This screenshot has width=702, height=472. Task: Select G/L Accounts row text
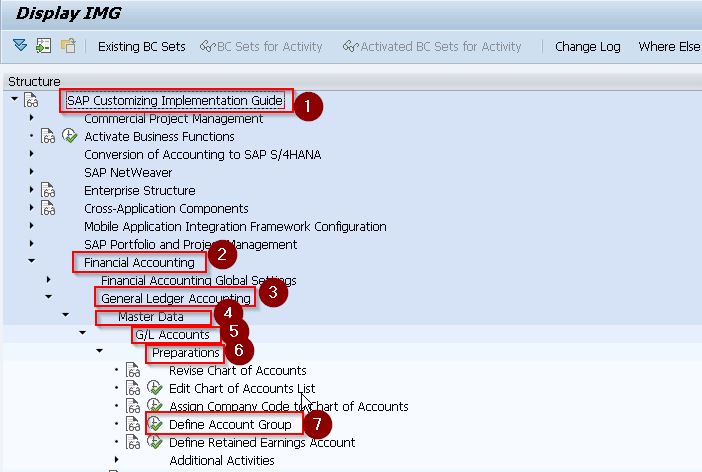[x=172, y=335]
